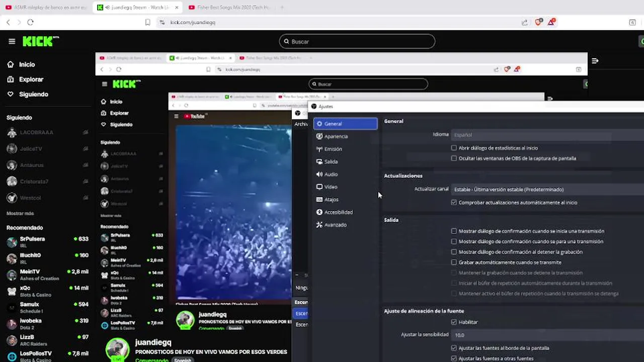This screenshot has width=644, height=362.
Task: Uncheck Habilitar source alignment checkbox
Action: click(x=454, y=322)
